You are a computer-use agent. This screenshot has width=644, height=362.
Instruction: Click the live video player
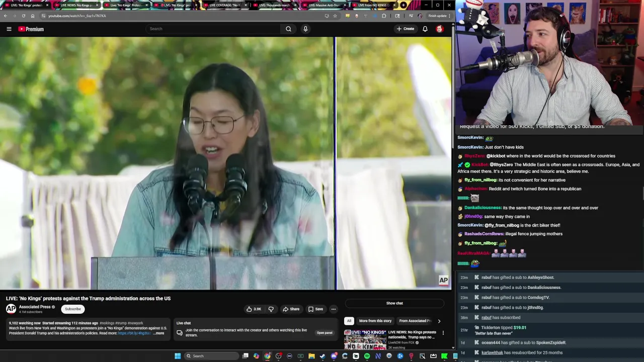pyautogui.click(x=225, y=163)
